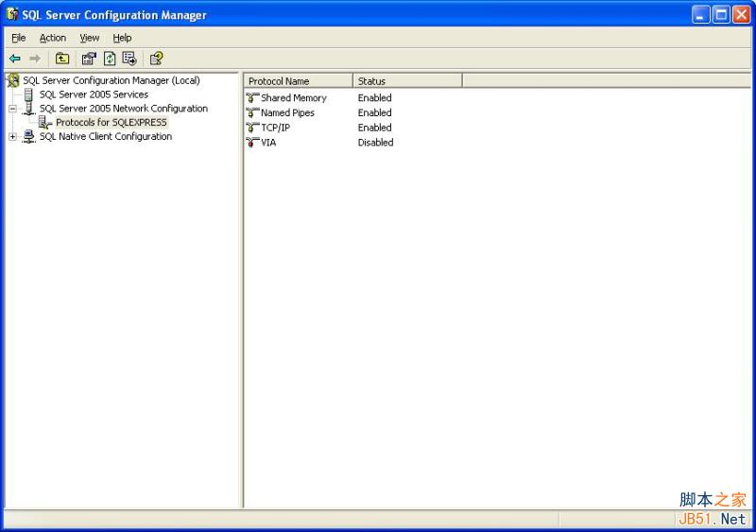756x532 pixels.
Task: Select the TCP/IP protocol icon
Action: tap(252, 128)
